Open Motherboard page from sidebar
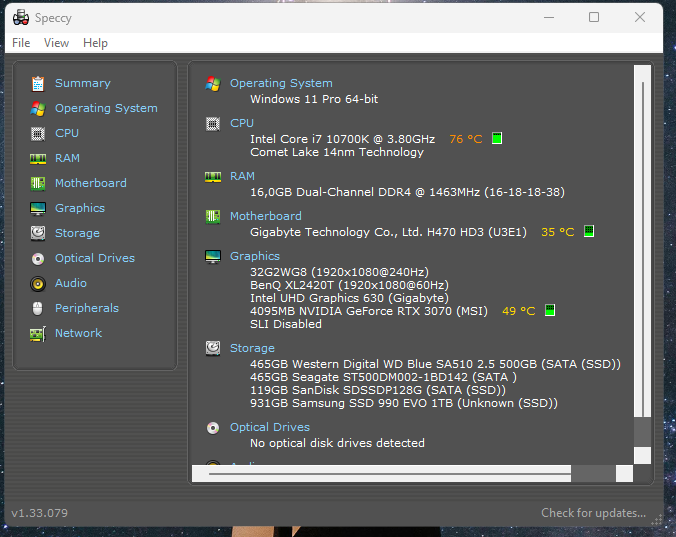 pyautogui.click(x=91, y=183)
